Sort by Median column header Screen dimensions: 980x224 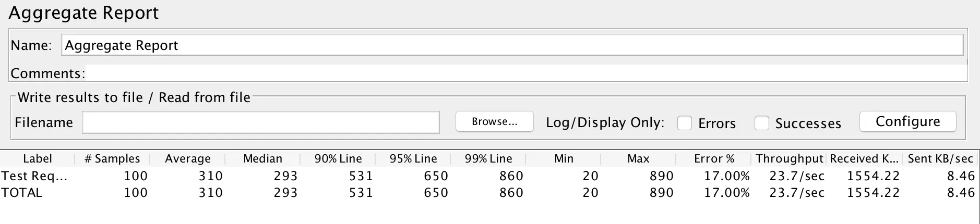262,158
